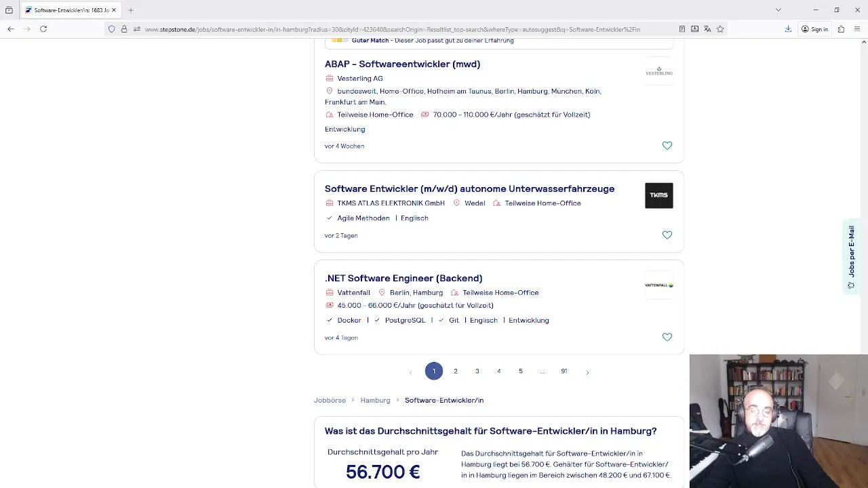Open tracking protection shield icon
Image resolution: width=868 pixels, height=488 pixels.
[112, 29]
